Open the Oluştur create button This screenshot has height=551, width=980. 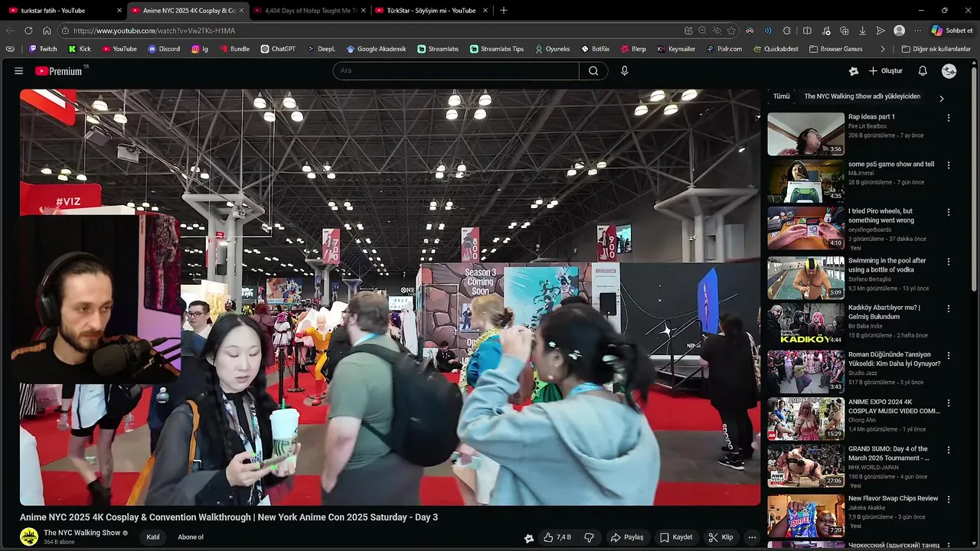[886, 70]
